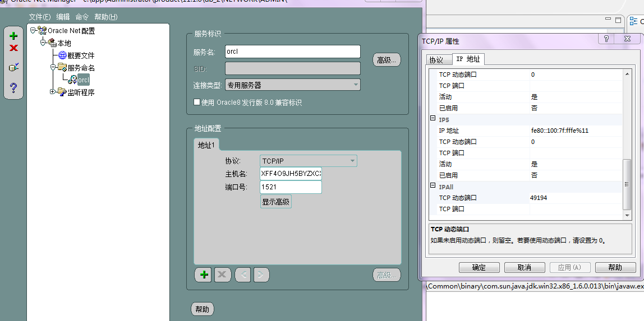The image size is (644, 321).
Task: Collapse the IP5 section in TCP/IP dialog
Action: (x=433, y=118)
